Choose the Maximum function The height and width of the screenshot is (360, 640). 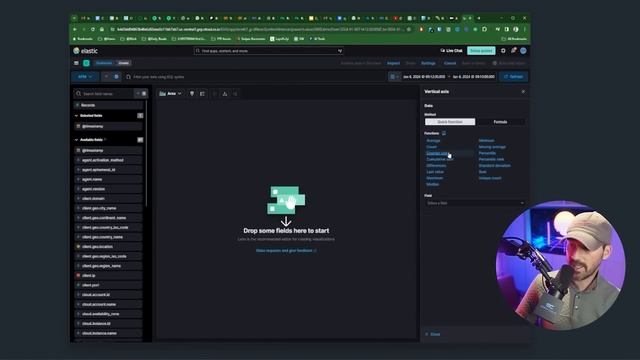[x=435, y=178]
